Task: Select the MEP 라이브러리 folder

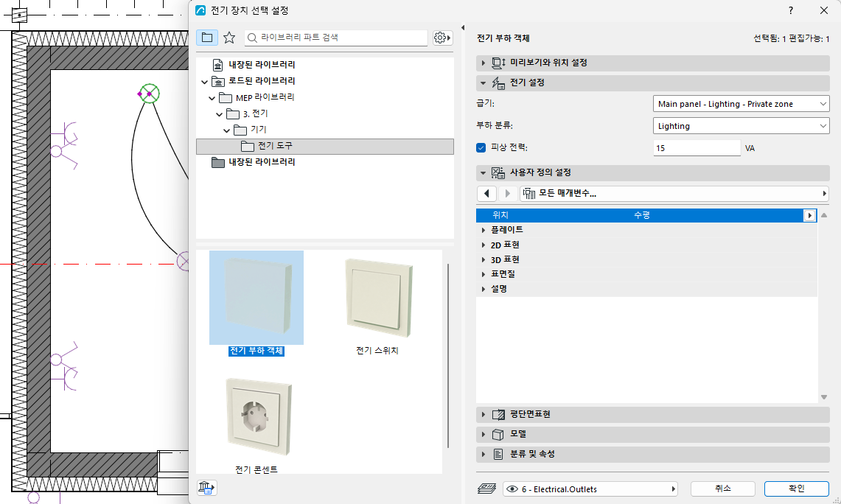Action: point(265,97)
